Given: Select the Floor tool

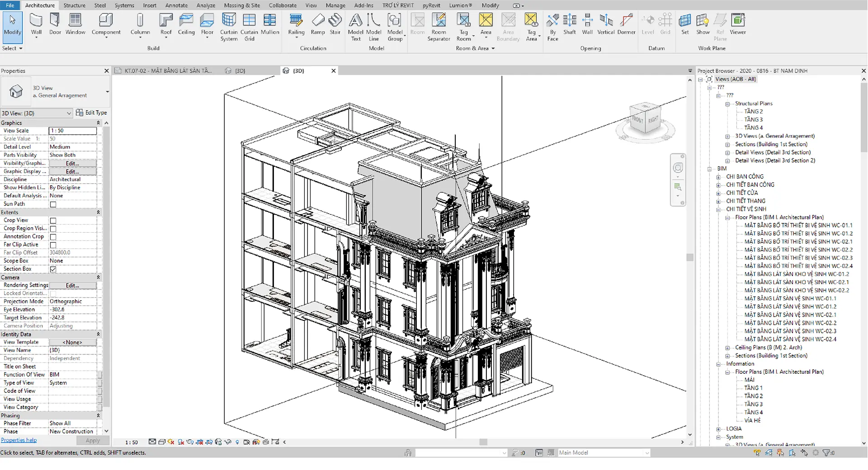Looking at the screenshot, I should [207, 24].
